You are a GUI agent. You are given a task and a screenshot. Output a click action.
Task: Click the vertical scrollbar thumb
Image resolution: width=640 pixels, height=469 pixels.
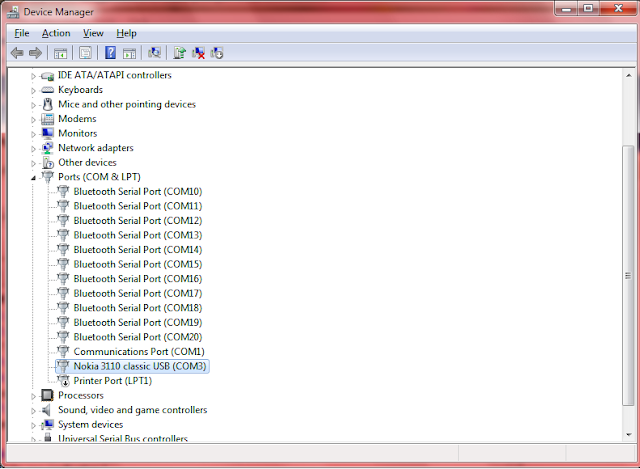coord(628,276)
